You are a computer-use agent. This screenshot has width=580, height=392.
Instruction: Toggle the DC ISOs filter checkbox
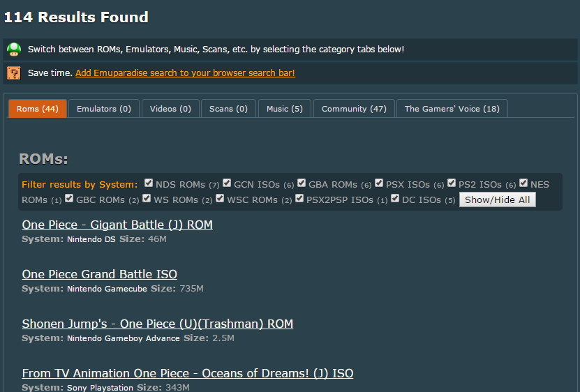(x=395, y=198)
